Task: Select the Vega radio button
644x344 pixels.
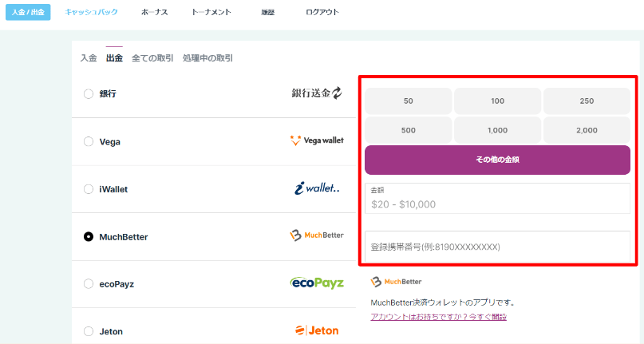Action: [89, 141]
